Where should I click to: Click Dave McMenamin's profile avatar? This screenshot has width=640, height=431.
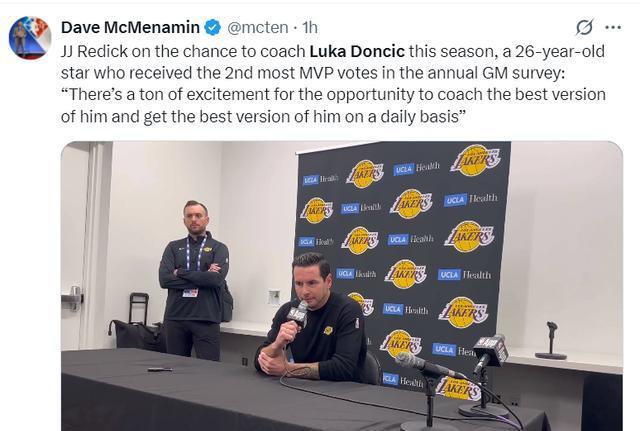click(30, 38)
